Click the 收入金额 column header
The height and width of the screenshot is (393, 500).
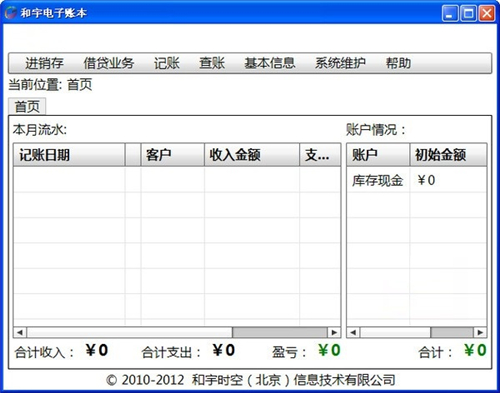click(x=252, y=155)
